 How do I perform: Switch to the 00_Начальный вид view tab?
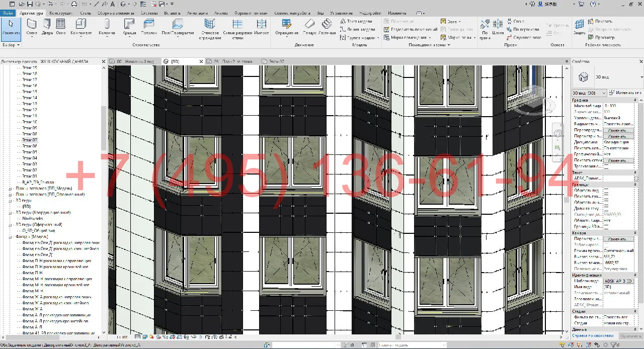pyautogui.click(x=135, y=61)
